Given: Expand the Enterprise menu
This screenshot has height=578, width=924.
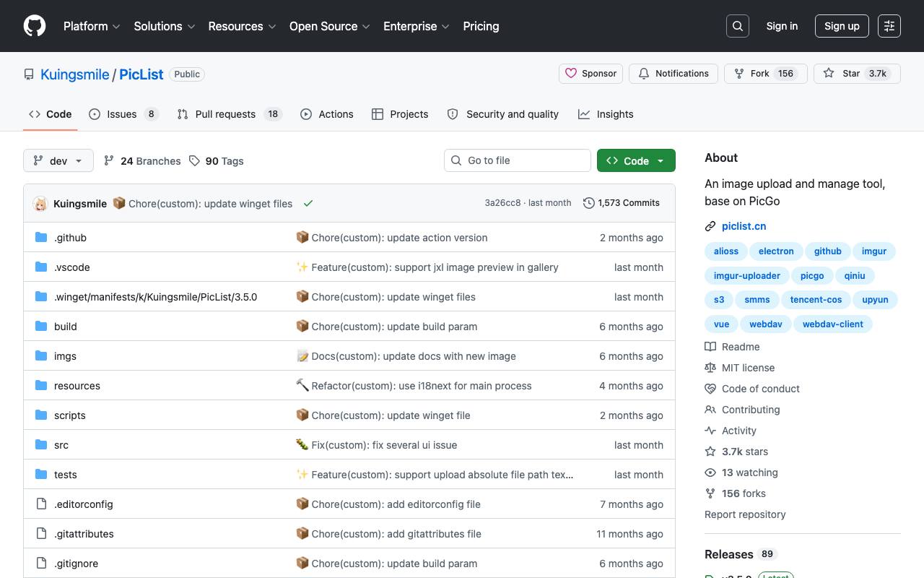Looking at the screenshot, I should (x=417, y=26).
